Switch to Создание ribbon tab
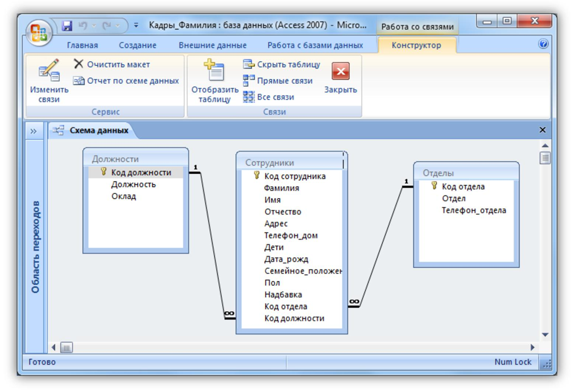The height and width of the screenshot is (392, 574). (138, 45)
